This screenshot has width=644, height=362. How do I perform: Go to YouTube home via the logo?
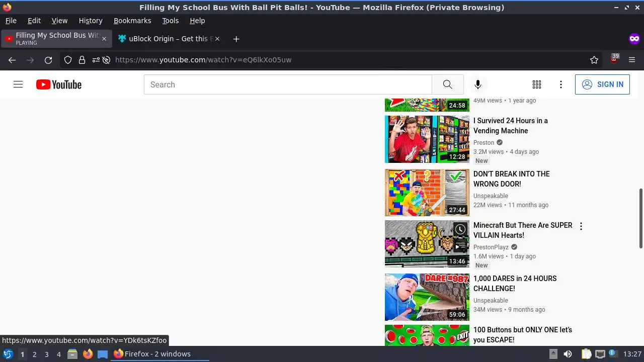click(59, 84)
